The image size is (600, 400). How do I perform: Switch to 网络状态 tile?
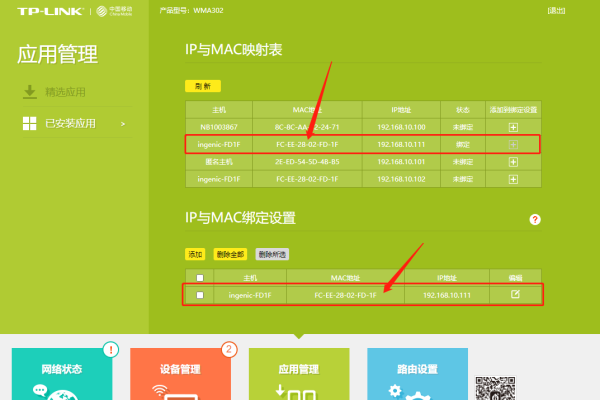[62, 374]
